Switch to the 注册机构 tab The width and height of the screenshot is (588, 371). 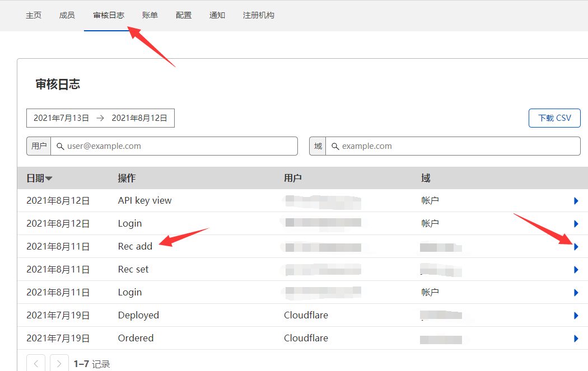pos(258,15)
